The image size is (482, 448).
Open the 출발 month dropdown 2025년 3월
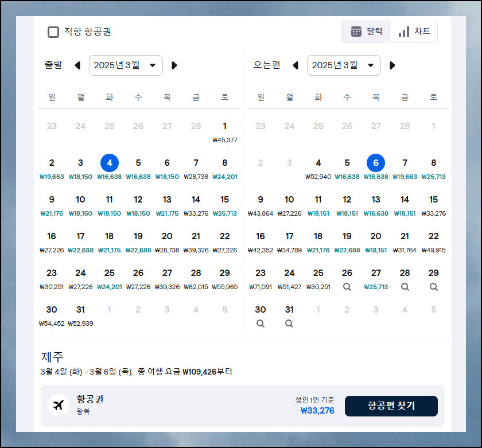[126, 65]
